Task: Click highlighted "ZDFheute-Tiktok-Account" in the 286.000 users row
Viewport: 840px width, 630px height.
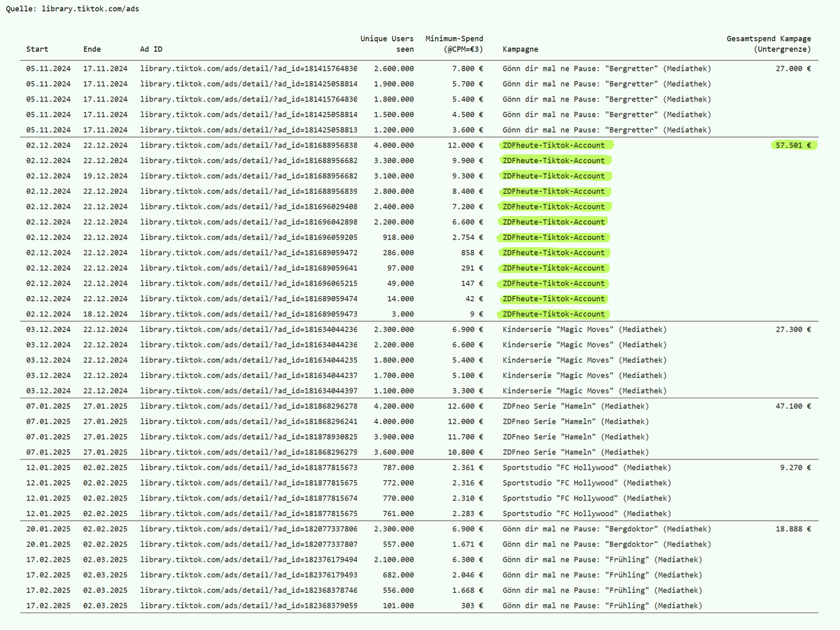Action: click(554, 253)
